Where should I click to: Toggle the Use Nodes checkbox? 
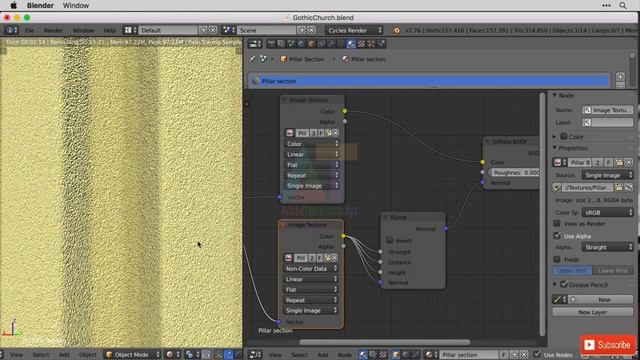click(538, 355)
